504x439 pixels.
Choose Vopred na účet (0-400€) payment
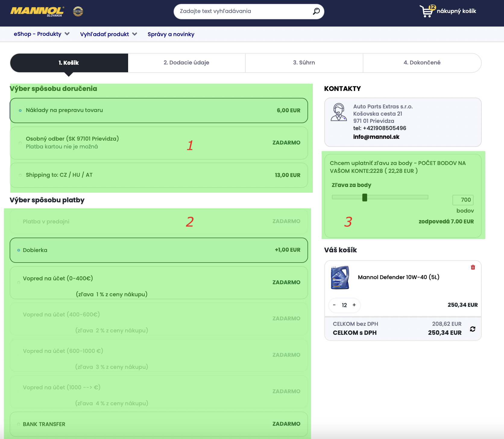click(x=159, y=283)
